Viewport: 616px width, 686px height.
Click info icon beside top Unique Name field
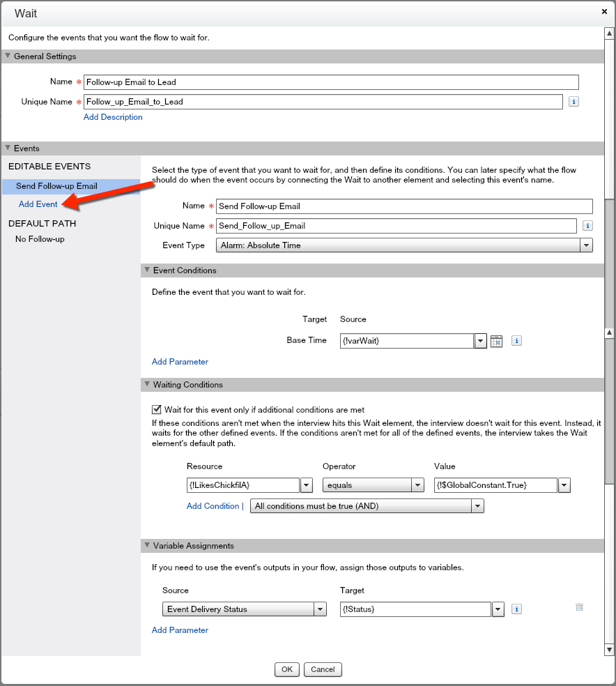click(x=573, y=102)
